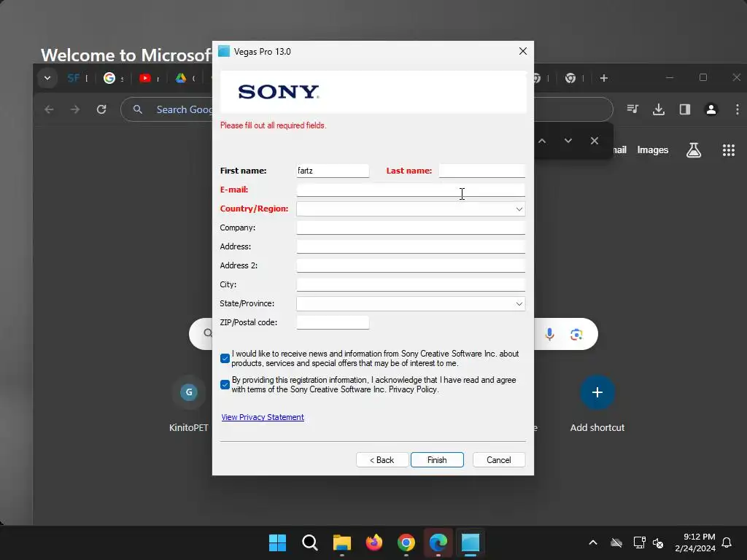Select the Company text field
This screenshot has width=747, height=560.
click(411, 227)
